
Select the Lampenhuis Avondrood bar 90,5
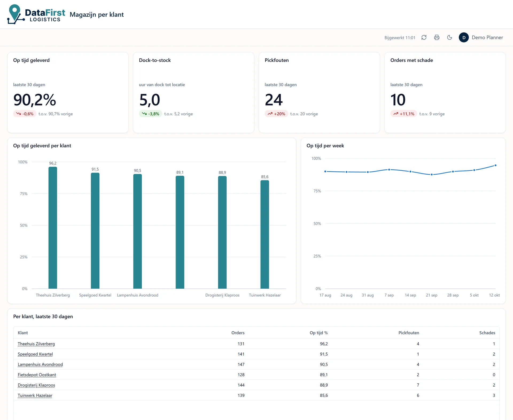pos(138,231)
